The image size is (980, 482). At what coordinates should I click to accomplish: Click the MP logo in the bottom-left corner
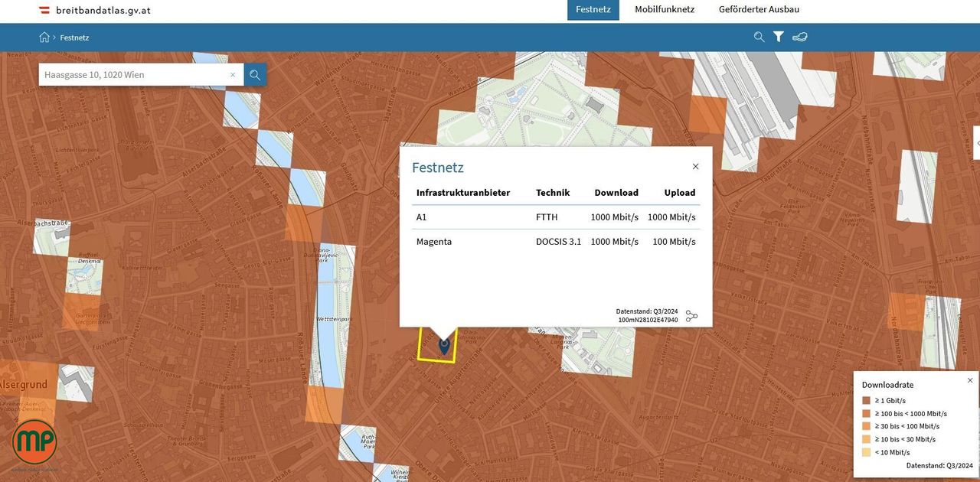click(x=34, y=442)
